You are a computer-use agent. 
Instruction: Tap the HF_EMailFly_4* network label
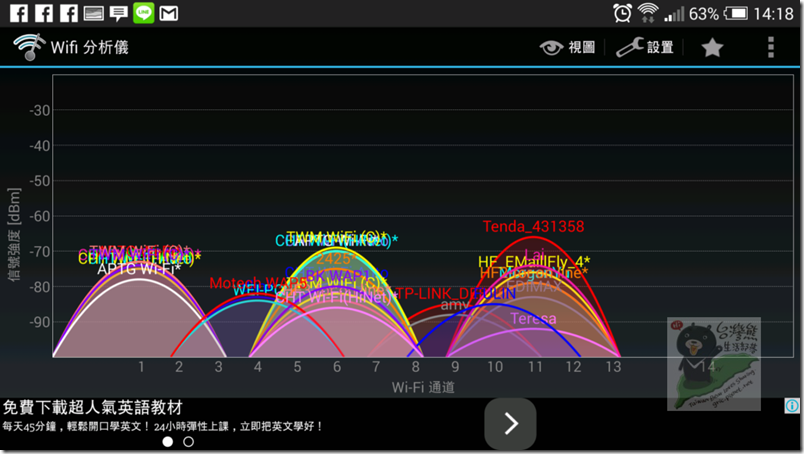click(x=534, y=262)
